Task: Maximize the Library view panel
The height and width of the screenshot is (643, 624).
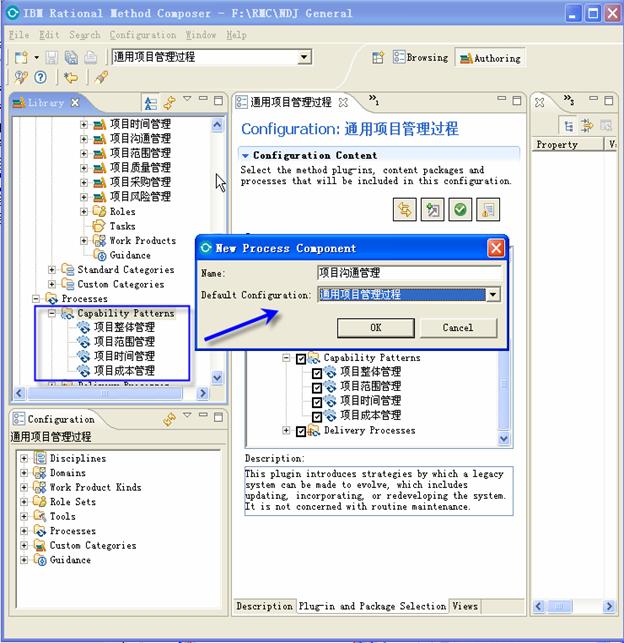Action: tap(219, 100)
